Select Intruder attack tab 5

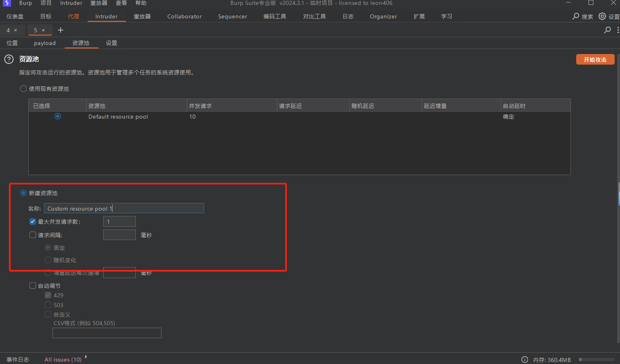pos(36,30)
